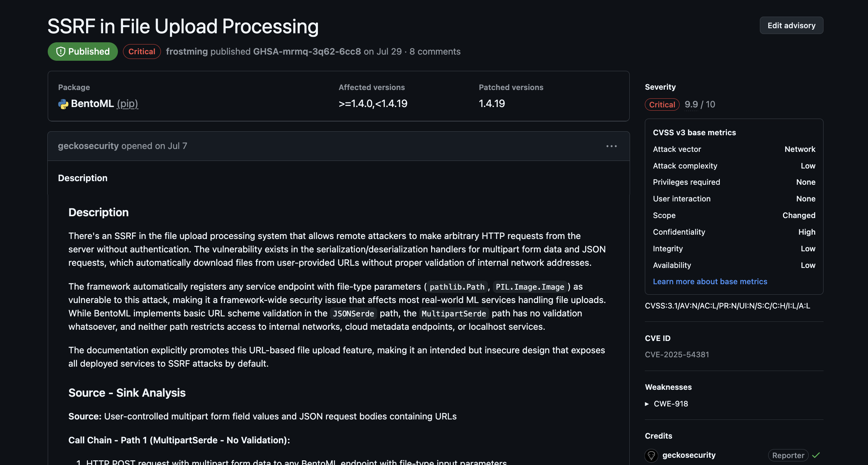Click the Python logo next to BentoML
The width and height of the screenshot is (868, 465).
coord(63,104)
